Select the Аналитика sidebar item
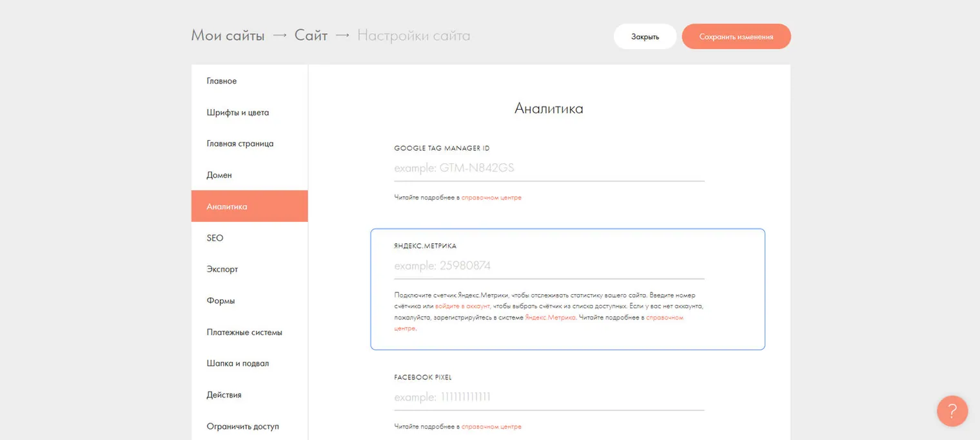 (x=250, y=206)
